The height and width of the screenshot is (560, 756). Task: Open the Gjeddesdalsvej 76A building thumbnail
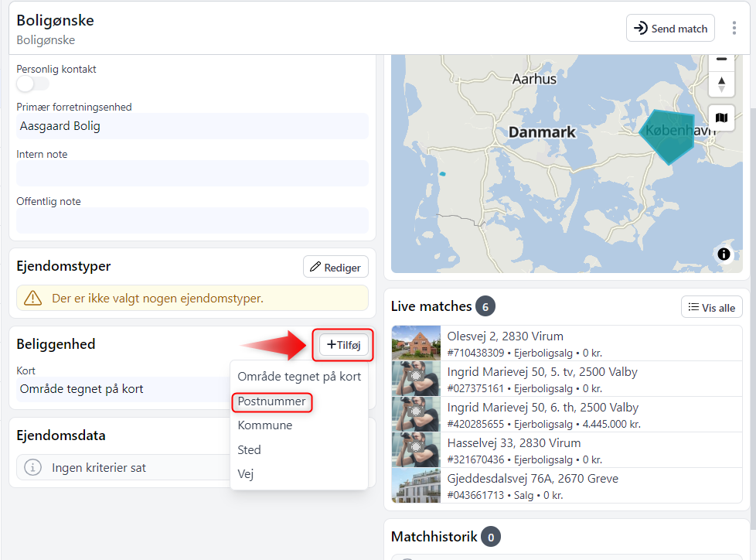tap(416, 486)
